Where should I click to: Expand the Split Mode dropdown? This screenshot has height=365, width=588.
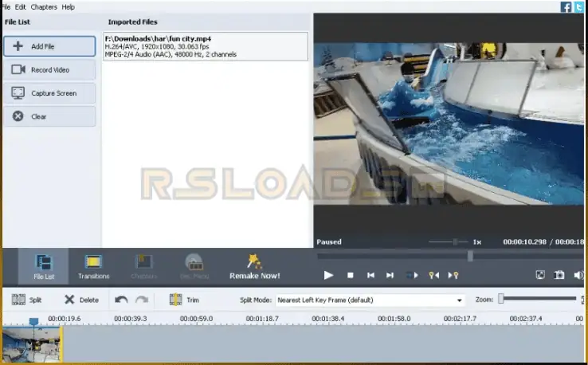pyautogui.click(x=460, y=300)
